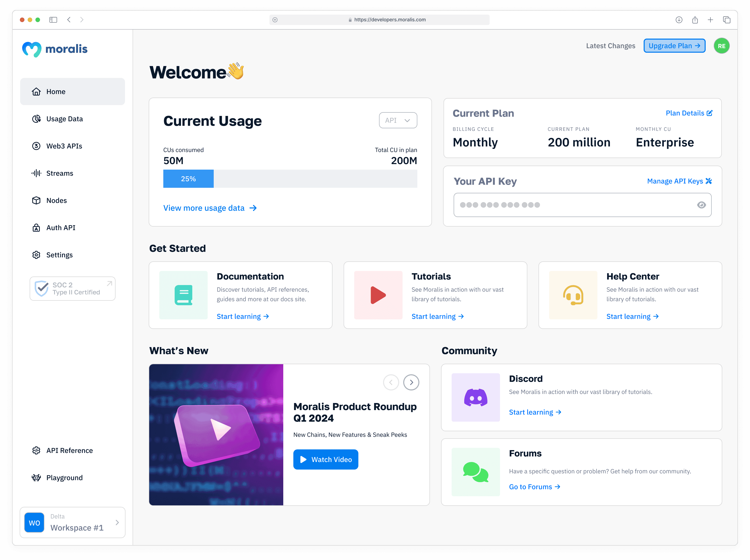Image resolution: width=750 pixels, height=560 pixels.
Task: Click the Plan Details edit pencil icon
Action: 709,113
